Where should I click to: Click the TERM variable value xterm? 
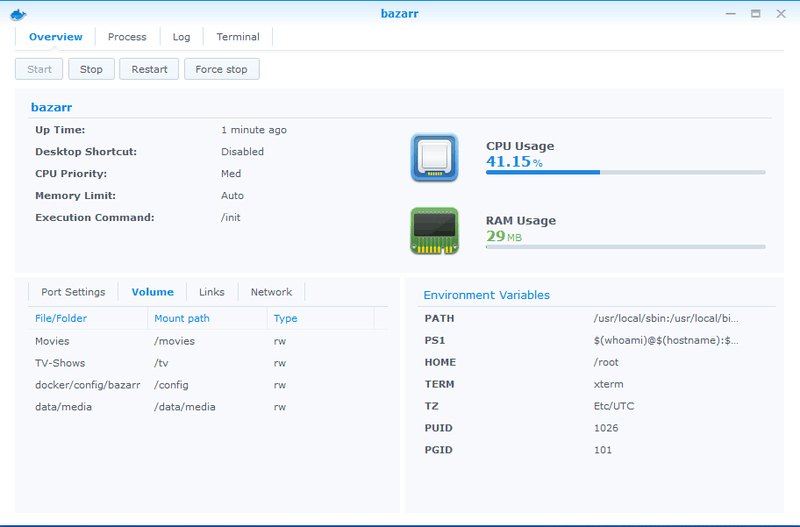(609, 384)
